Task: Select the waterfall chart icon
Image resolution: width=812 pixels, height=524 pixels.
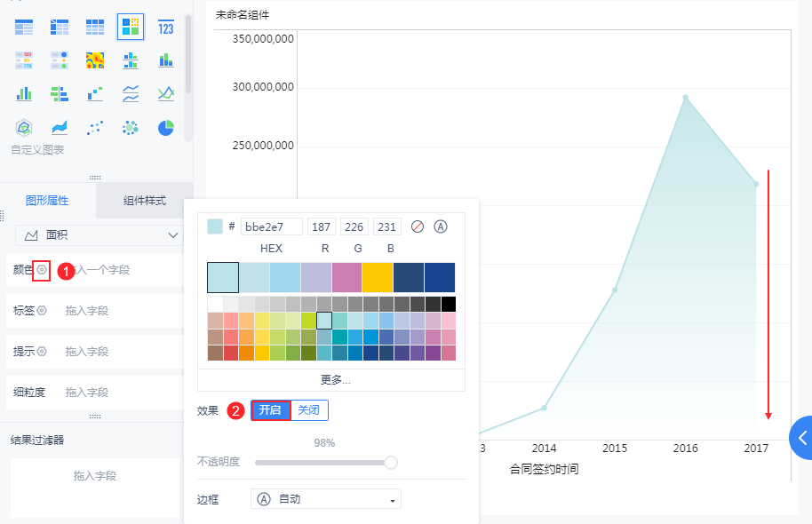Action: tap(95, 94)
